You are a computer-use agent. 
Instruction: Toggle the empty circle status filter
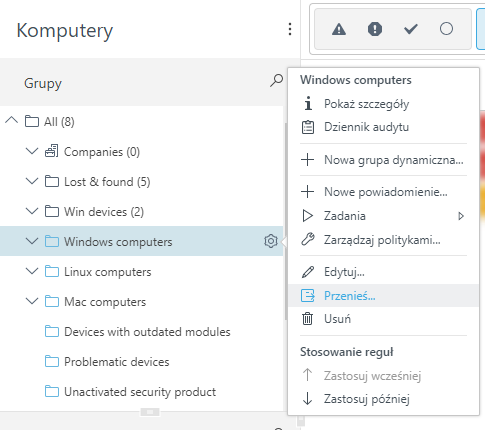click(x=446, y=29)
